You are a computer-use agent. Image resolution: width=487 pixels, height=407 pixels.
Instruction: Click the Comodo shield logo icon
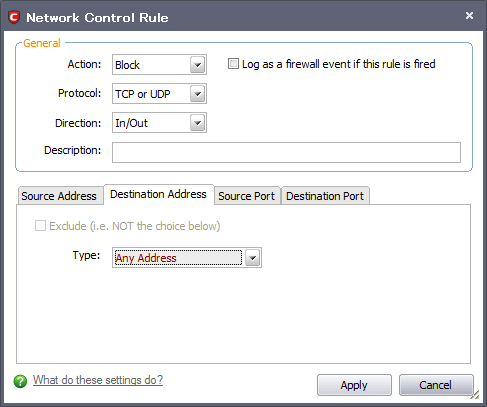pos(14,17)
